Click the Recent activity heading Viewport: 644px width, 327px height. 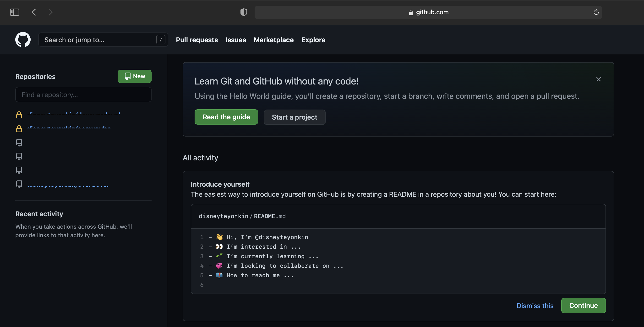39,214
